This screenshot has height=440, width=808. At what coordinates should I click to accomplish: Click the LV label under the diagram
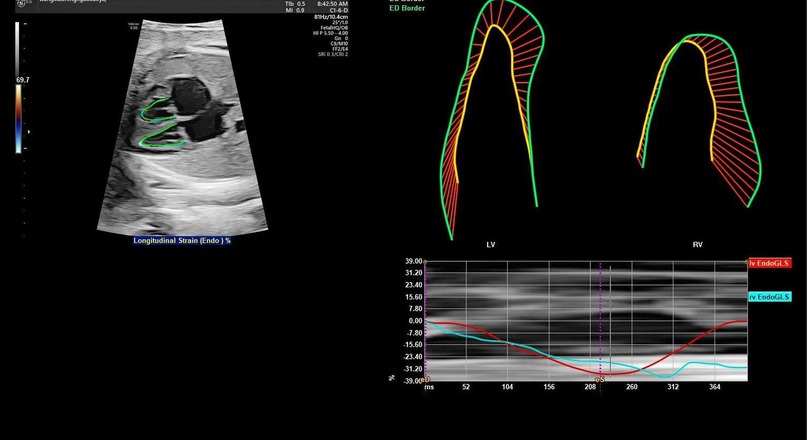tap(491, 245)
